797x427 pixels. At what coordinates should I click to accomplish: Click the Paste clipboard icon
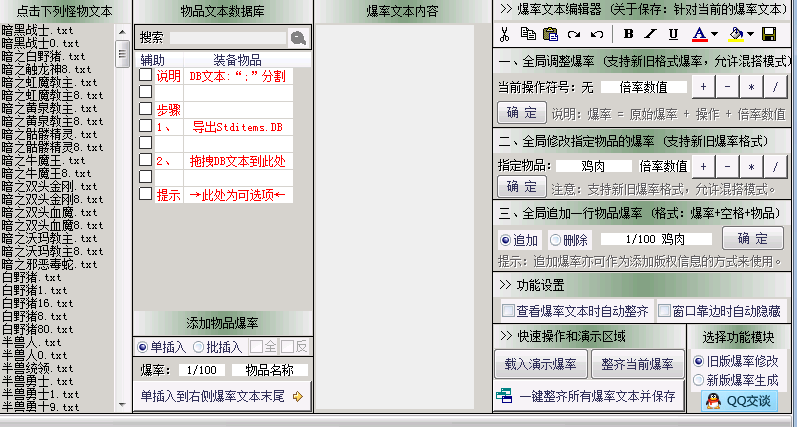(x=550, y=34)
